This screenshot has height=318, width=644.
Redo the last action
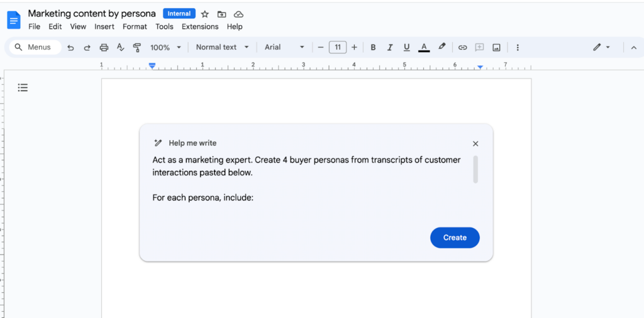point(87,48)
